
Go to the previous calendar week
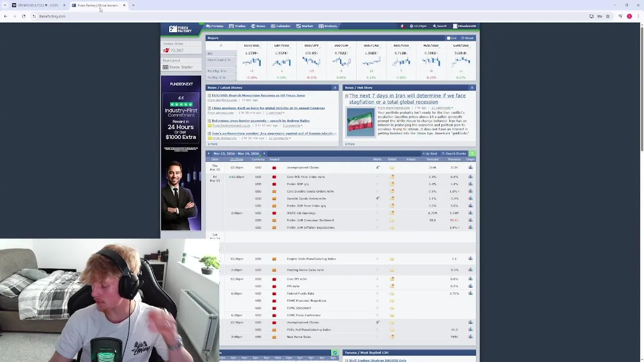(209, 153)
